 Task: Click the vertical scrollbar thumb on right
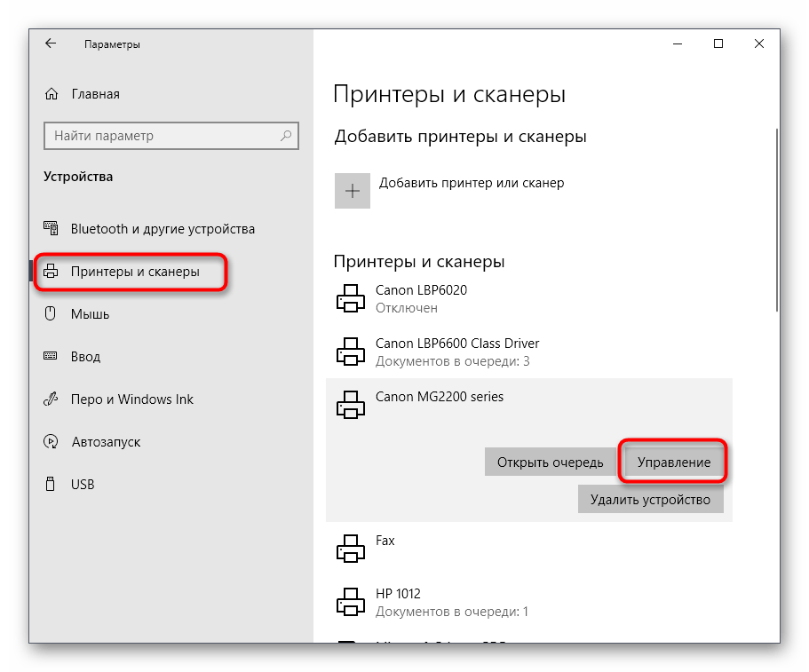776,219
